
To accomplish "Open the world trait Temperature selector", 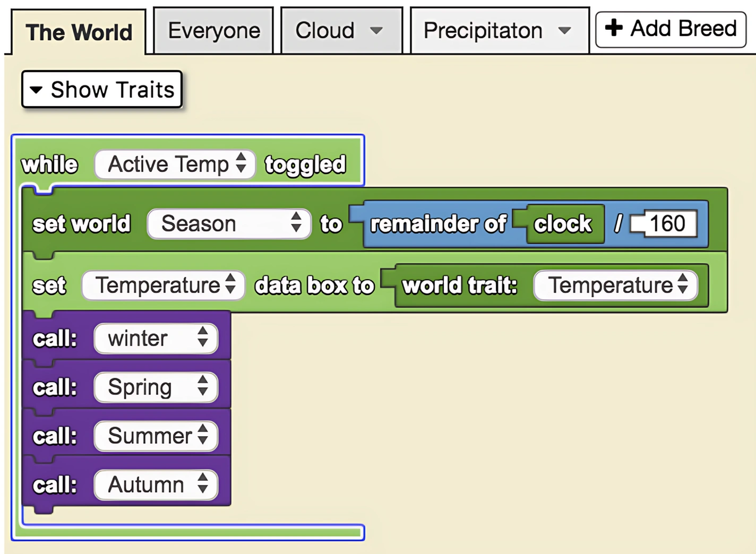I will click(615, 285).
